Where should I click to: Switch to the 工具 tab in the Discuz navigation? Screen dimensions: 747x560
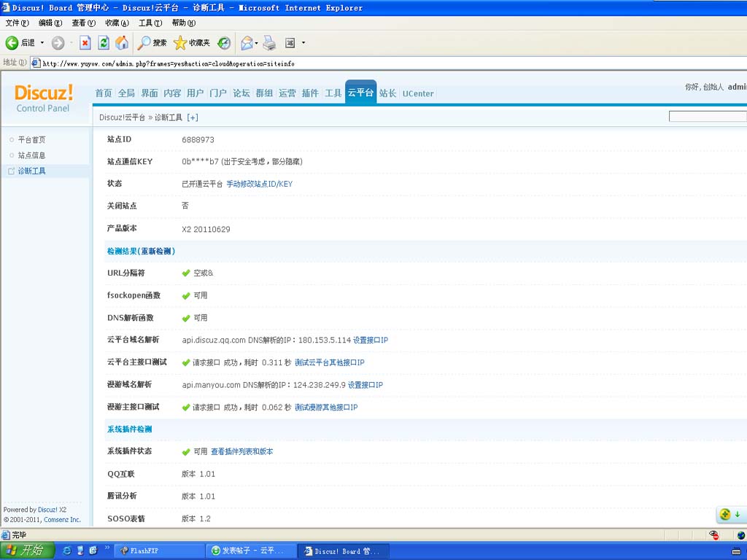point(333,93)
